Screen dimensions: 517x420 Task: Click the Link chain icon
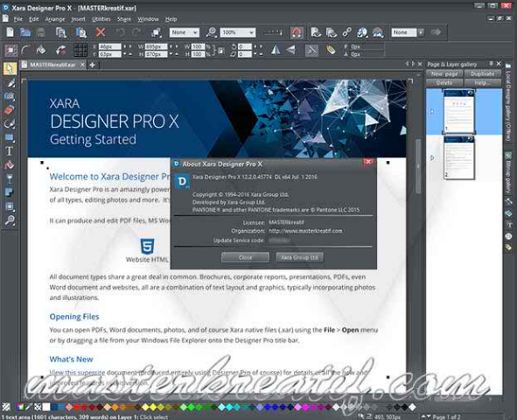pyautogui.click(x=346, y=32)
